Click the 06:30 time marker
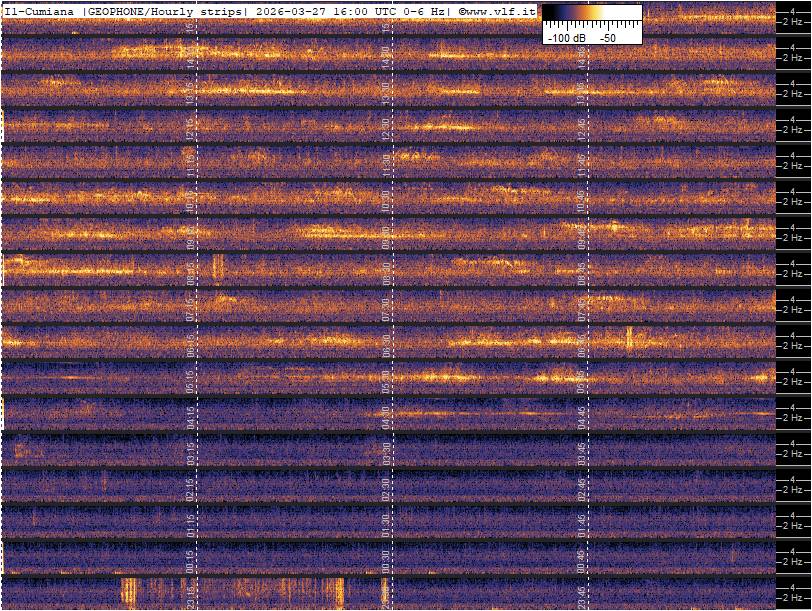Image resolution: width=812 pixels, height=611 pixels. 386,344
